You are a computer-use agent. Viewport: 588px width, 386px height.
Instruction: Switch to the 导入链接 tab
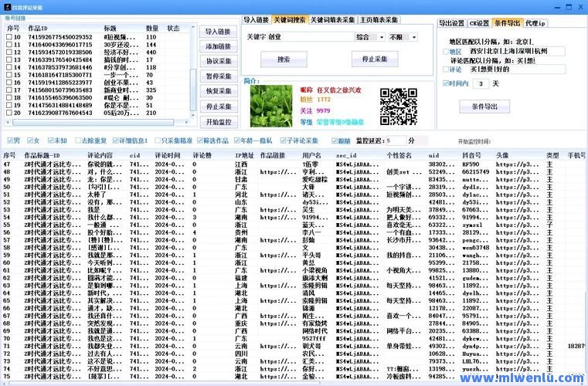click(x=256, y=20)
